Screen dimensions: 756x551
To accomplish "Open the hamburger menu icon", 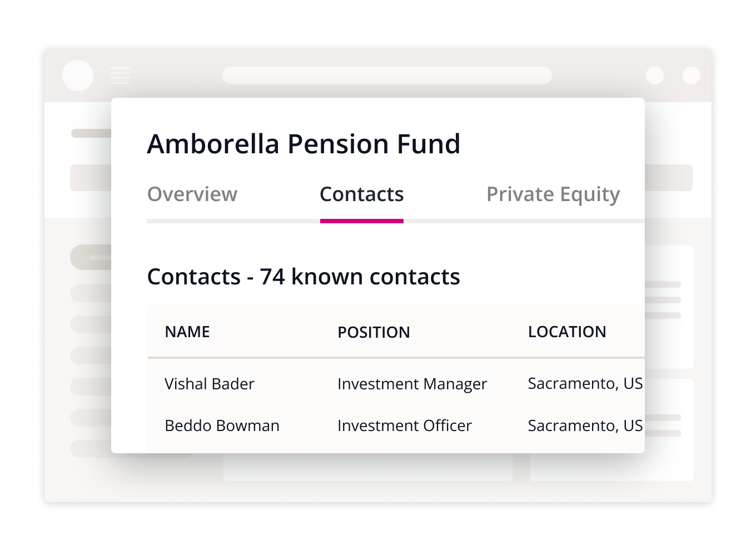I will pyautogui.click(x=120, y=75).
